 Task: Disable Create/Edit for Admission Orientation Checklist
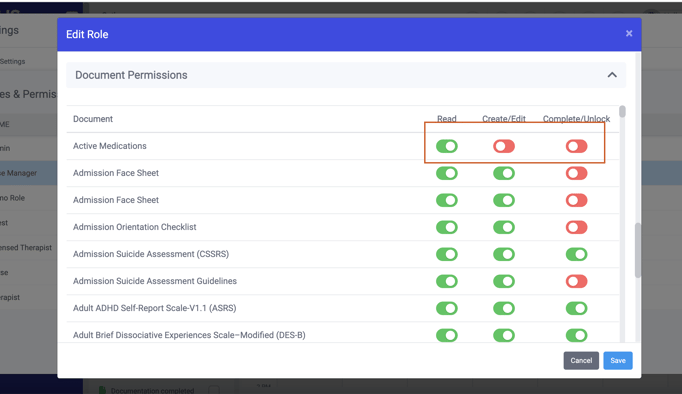click(504, 227)
